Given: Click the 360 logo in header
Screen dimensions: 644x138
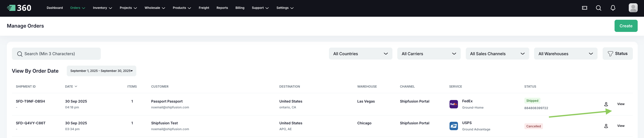Looking at the screenshot, I should click(19, 8).
